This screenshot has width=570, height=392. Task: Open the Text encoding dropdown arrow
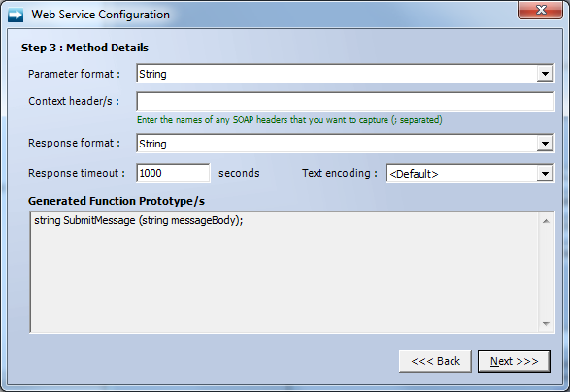click(x=545, y=174)
